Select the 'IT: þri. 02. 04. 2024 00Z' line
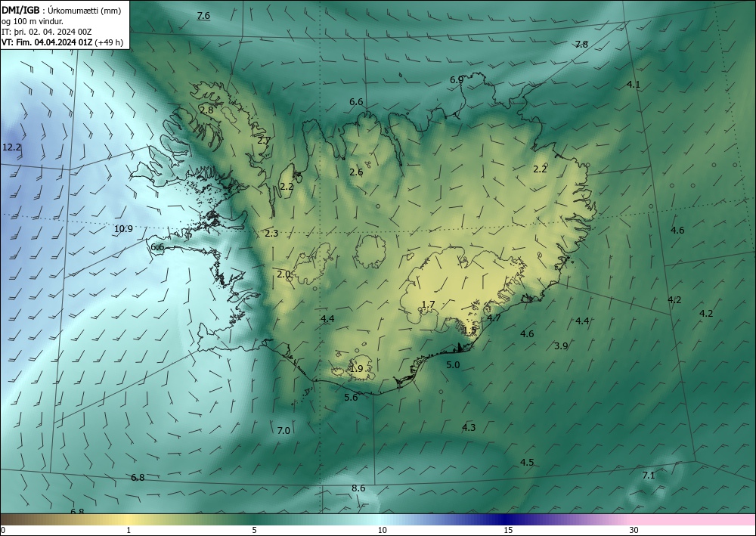This screenshot has width=756, height=536. click(46, 32)
